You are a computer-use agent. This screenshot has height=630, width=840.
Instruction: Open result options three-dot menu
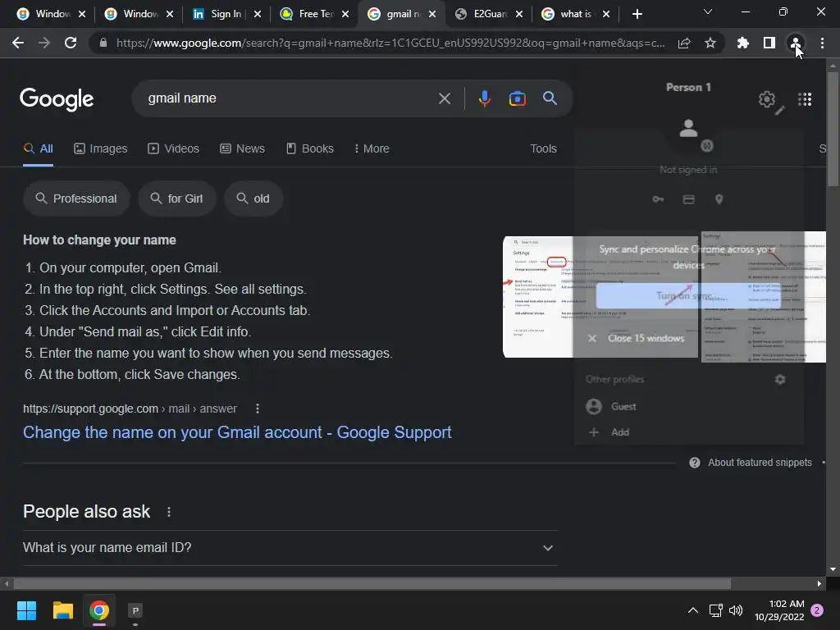coord(257,409)
